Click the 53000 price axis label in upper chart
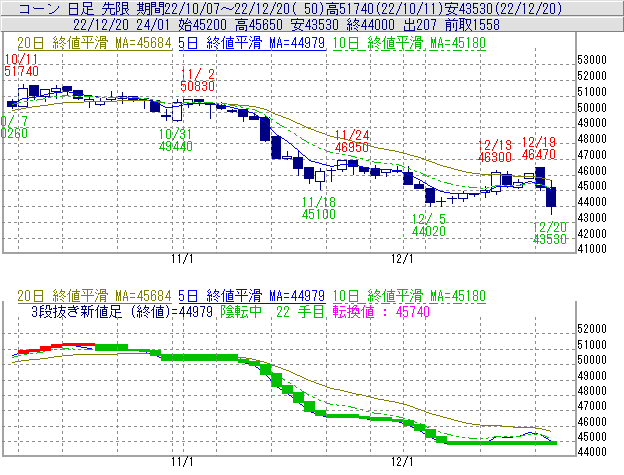This screenshot has width=624, height=475. 592,60
